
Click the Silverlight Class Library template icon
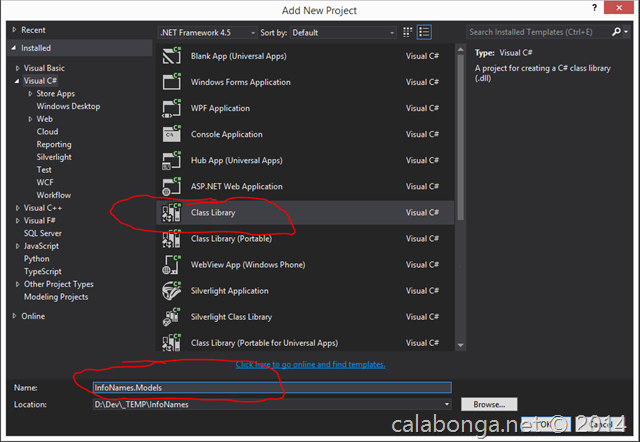pos(171,317)
